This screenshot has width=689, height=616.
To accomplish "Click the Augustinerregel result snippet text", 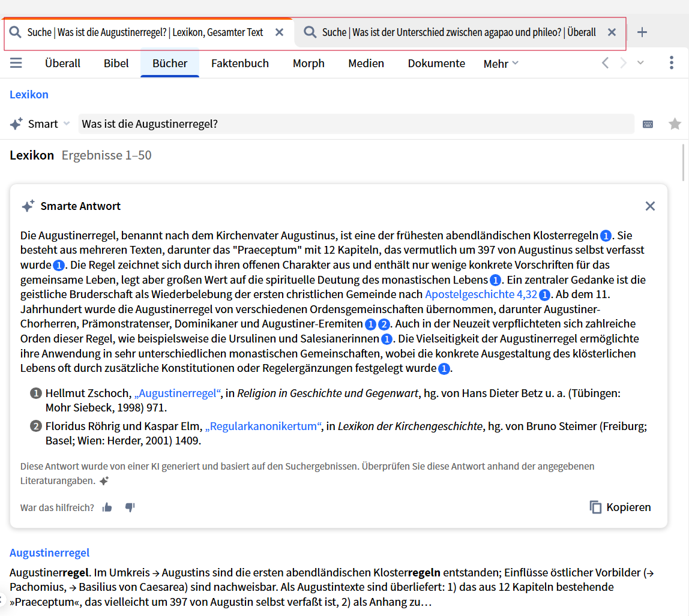I will click(x=332, y=587).
